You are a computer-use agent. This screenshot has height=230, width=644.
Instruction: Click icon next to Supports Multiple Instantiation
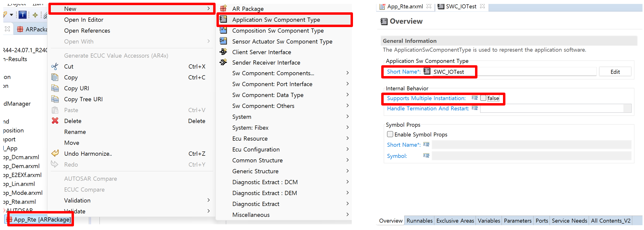(x=475, y=98)
